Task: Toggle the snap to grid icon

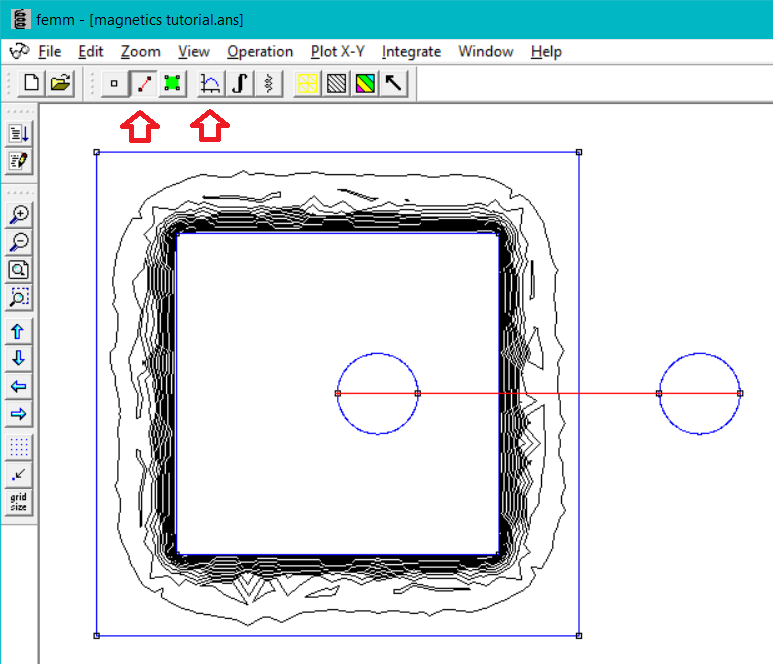Action: [19, 475]
